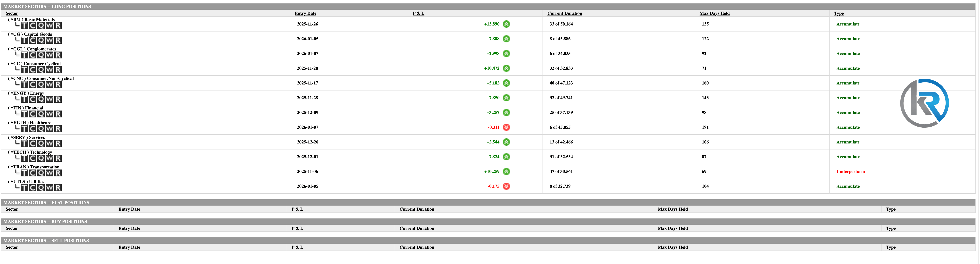Click the (^ENGY) Energy sector name

point(26,93)
